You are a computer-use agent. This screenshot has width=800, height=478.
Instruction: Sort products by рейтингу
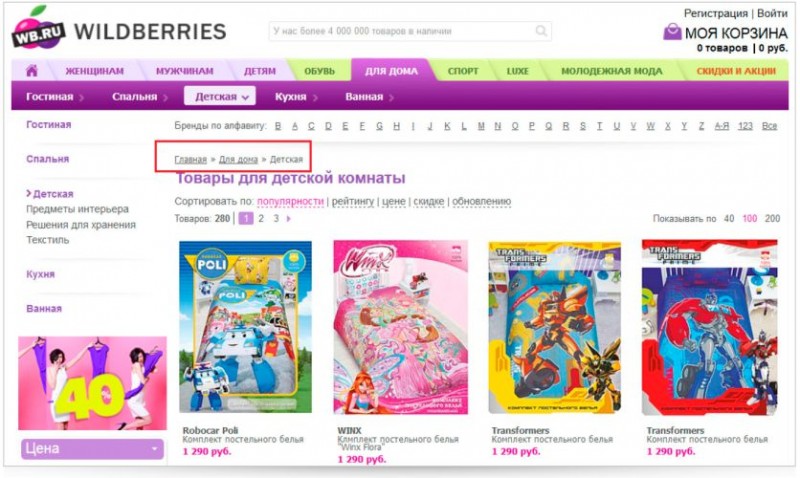point(353,202)
